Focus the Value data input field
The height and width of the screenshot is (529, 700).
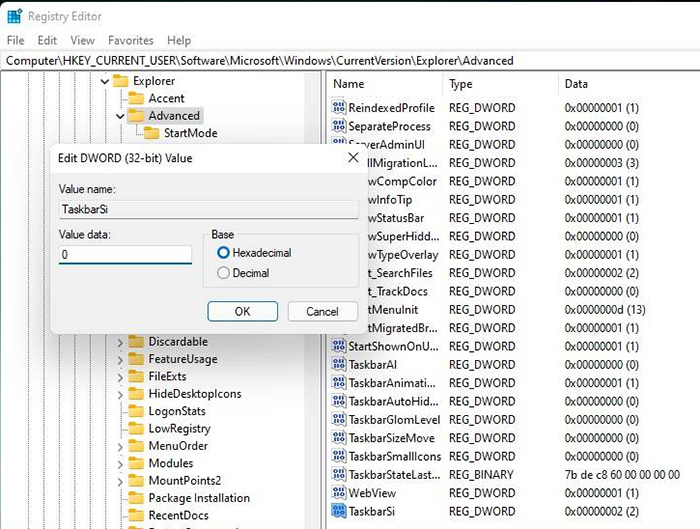tap(125, 254)
